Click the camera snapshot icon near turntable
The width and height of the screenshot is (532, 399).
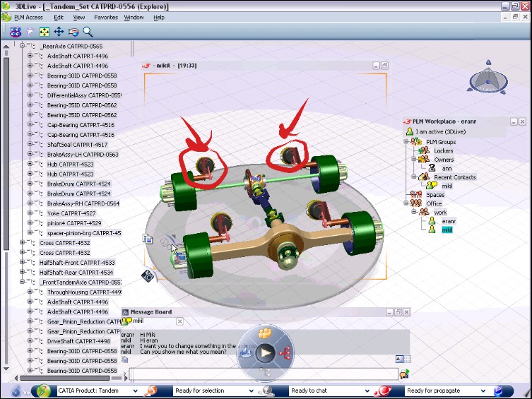(x=148, y=275)
